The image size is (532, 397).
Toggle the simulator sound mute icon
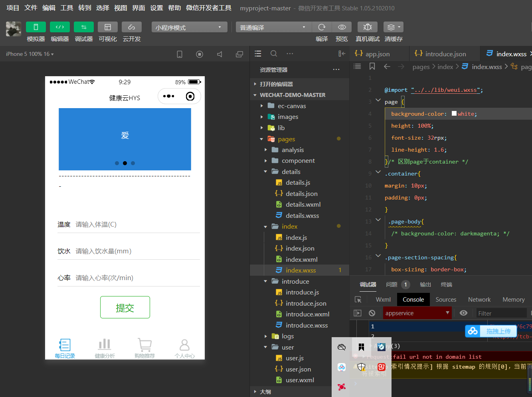pyautogui.click(x=220, y=54)
